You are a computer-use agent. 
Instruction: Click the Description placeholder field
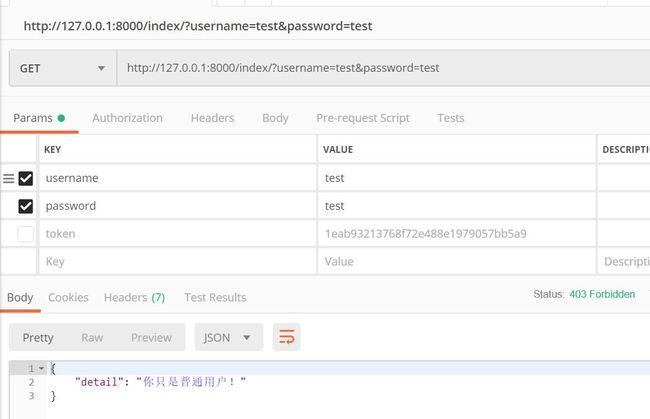click(624, 262)
